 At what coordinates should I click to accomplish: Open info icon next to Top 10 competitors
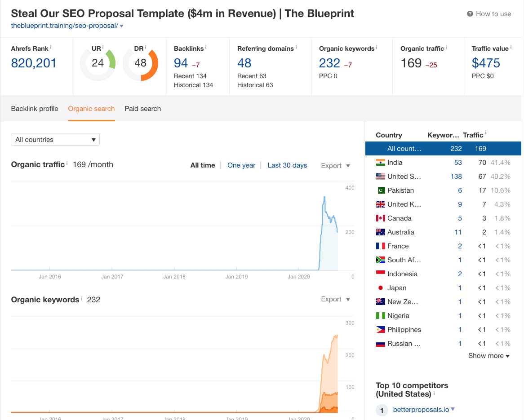(434, 393)
